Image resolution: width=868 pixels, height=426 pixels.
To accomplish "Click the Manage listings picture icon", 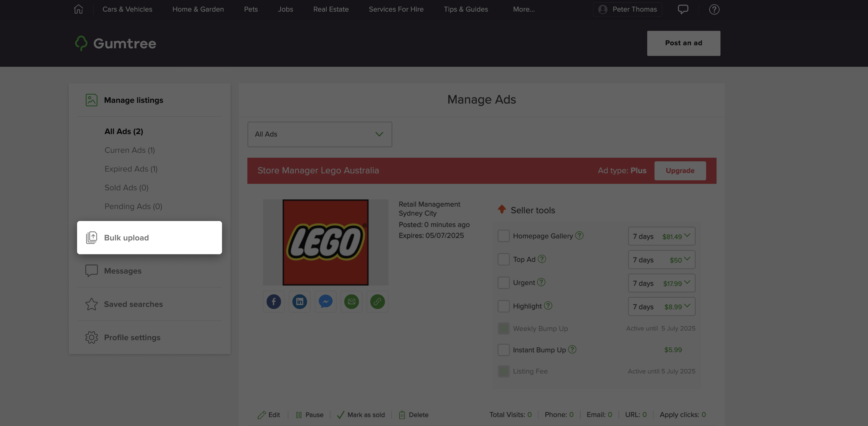I will 91,100.
